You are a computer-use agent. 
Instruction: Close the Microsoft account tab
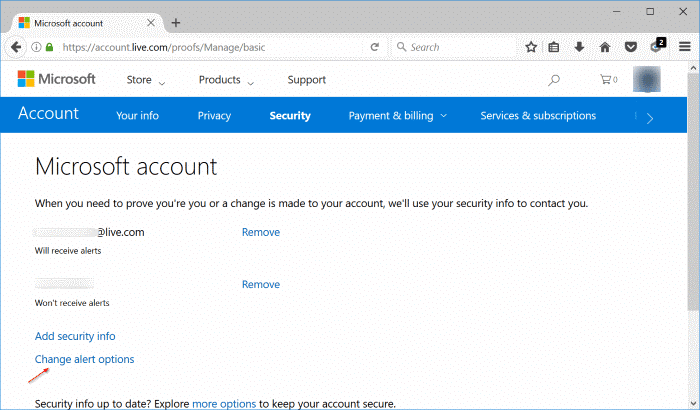(x=151, y=23)
